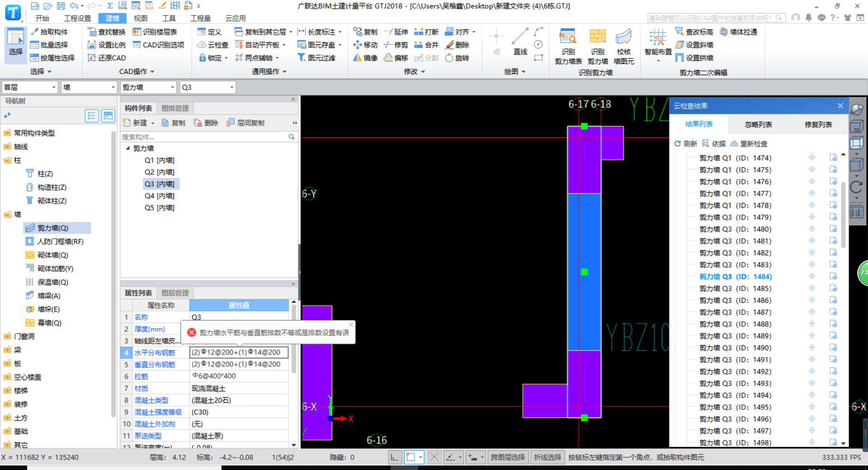Click the 搜索构件 search input field
This screenshot has width=868, height=470.
click(x=204, y=136)
